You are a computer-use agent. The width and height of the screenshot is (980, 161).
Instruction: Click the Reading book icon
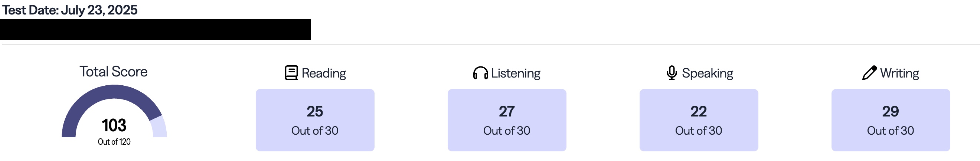291,73
